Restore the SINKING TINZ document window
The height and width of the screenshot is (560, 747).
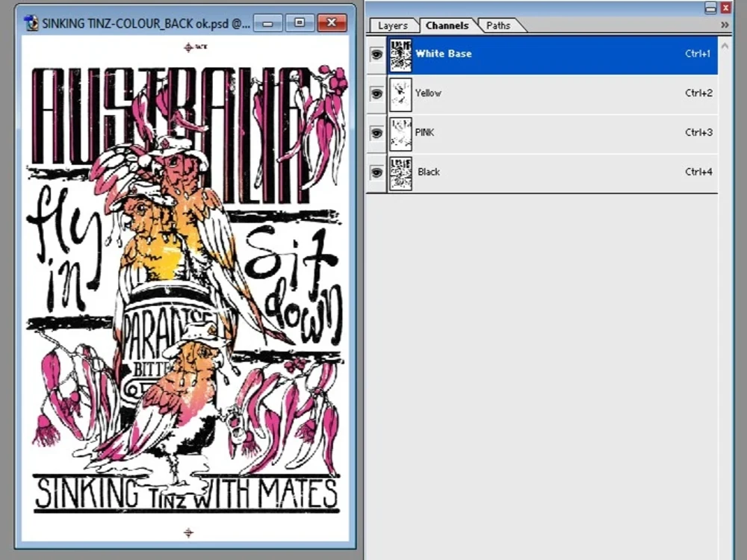point(299,23)
